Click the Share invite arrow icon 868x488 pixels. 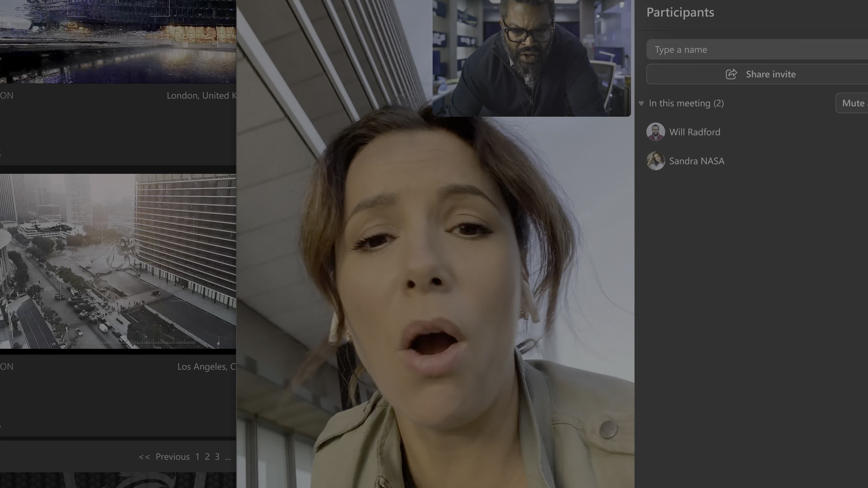click(x=731, y=74)
